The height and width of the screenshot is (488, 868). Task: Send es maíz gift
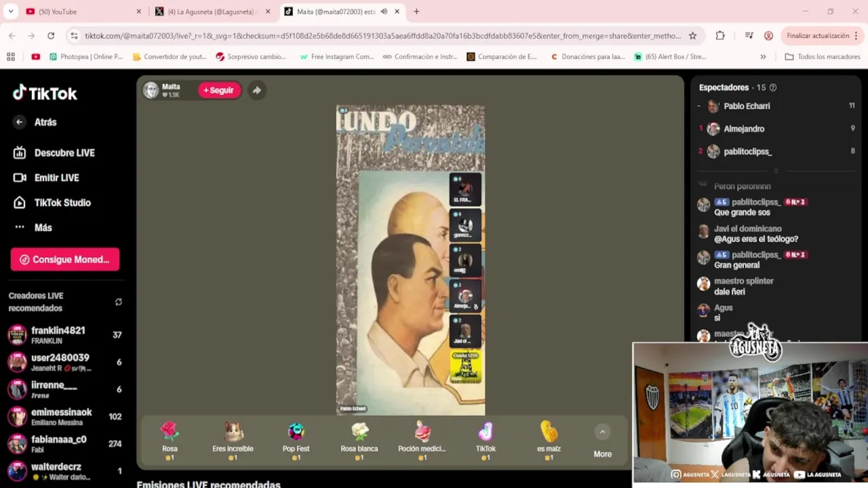549,440
